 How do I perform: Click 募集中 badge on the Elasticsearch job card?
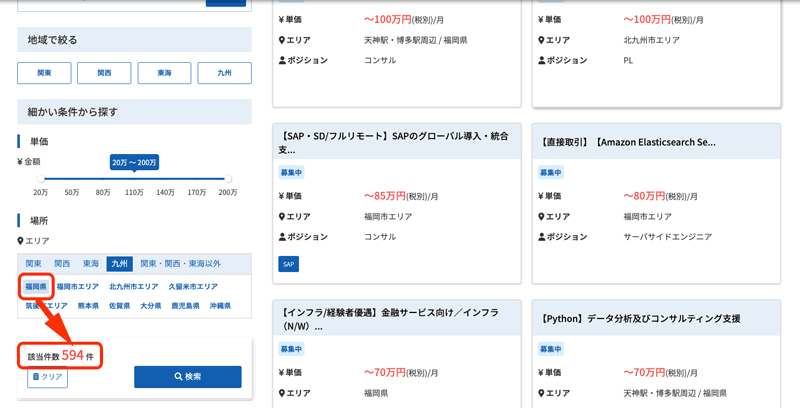[551, 173]
